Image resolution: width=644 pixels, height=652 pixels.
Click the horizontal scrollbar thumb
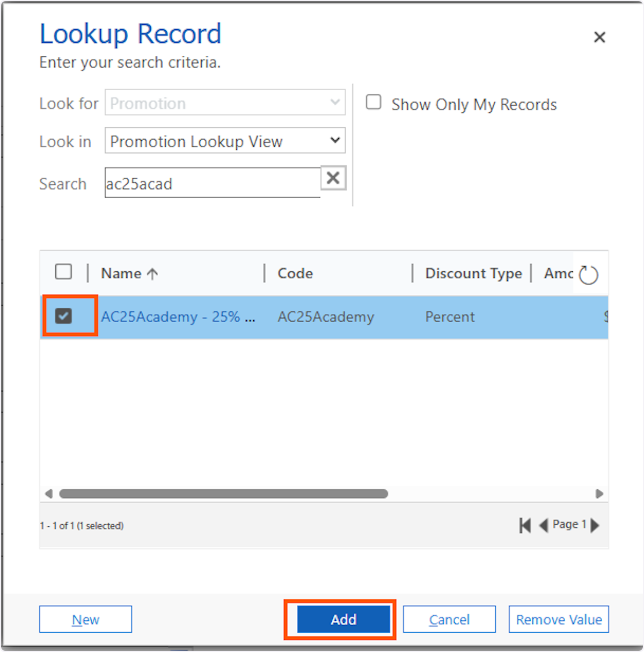coord(223,494)
